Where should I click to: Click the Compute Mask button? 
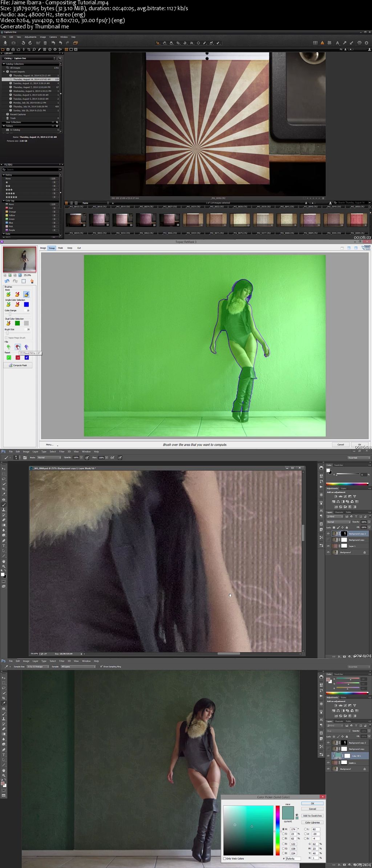tap(18, 365)
